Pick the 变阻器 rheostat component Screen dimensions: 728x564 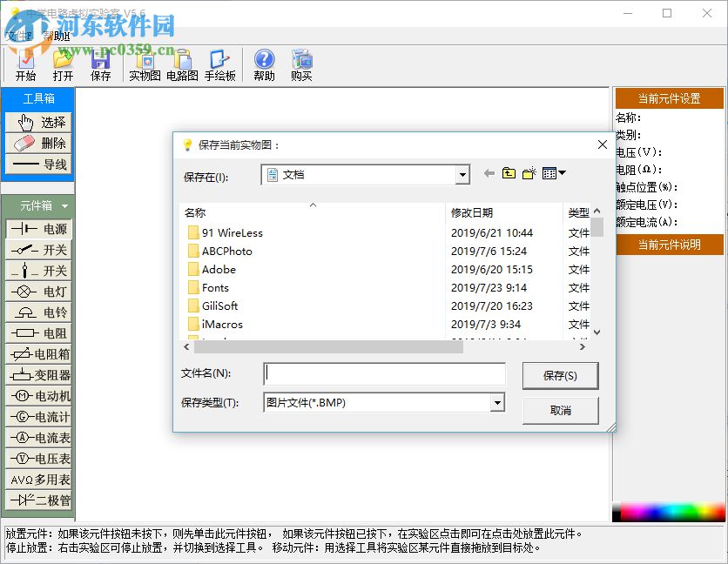tap(38, 375)
